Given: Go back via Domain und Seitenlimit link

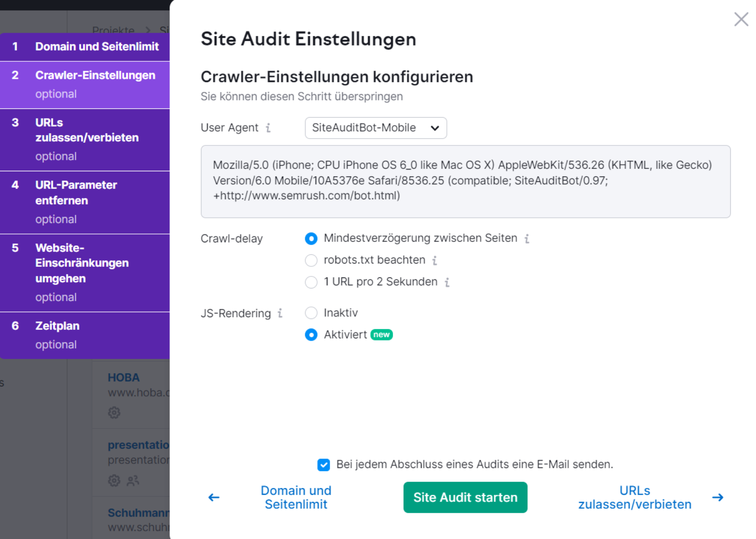Looking at the screenshot, I should pyautogui.click(x=296, y=497).
